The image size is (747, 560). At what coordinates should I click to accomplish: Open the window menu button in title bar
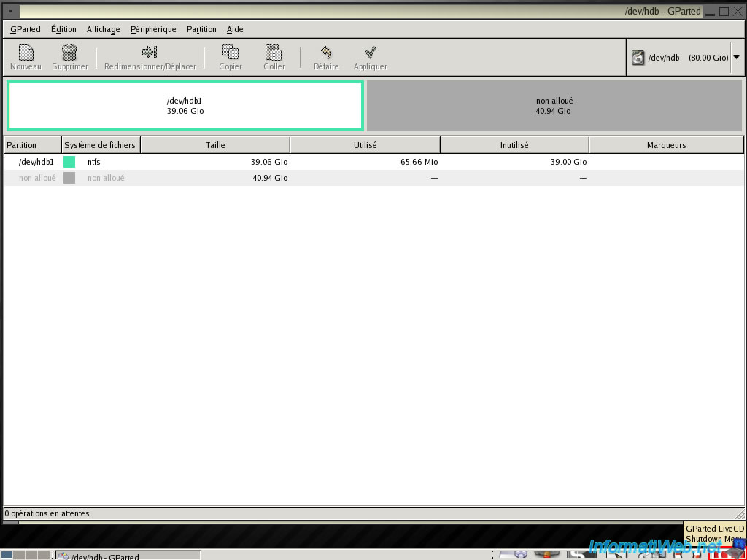tap(10, 11)
